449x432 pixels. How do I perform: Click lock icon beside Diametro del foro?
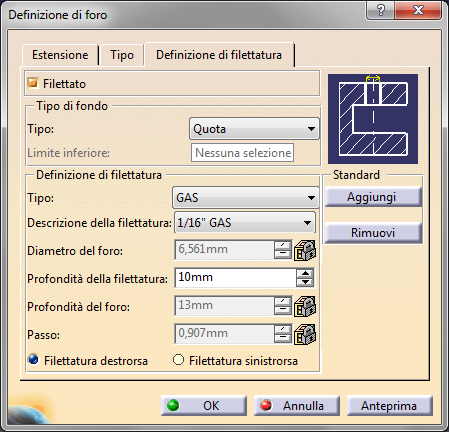click(305, 250)
